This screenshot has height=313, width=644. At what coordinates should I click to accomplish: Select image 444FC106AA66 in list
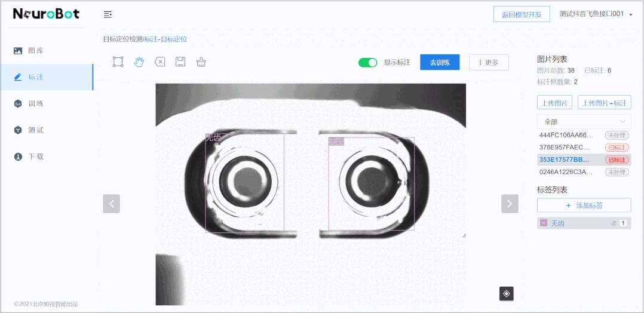tap(566, 135)
